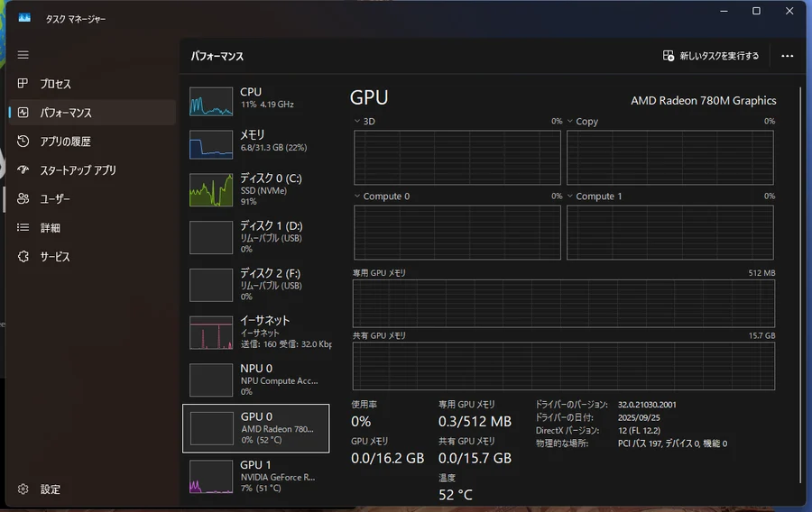Select the メモリ usage thumbnail graph
The height and width of the screenshot is (512, 812).
pos(211,144)
